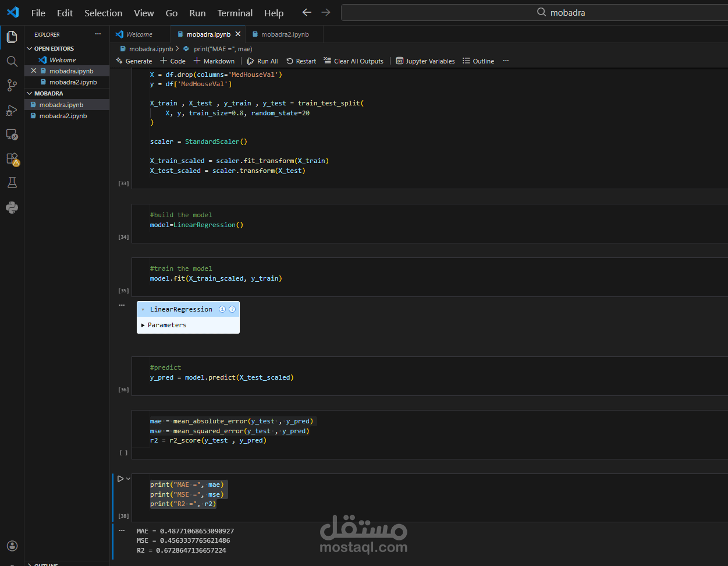Open the Selection menu
This screenshot has width=728, height=566.
point(104,13)
